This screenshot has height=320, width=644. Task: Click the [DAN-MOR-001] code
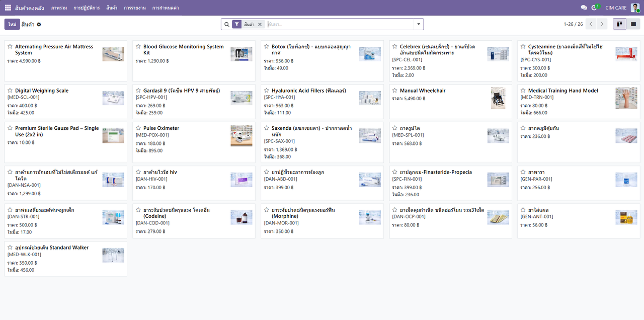click(x=281, y=223)
